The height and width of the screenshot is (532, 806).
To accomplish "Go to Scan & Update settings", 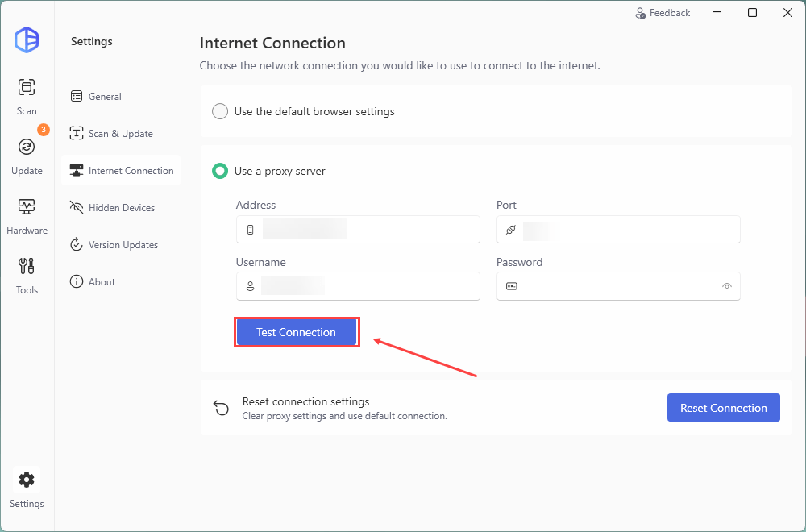I will click(x=120, y=134).
